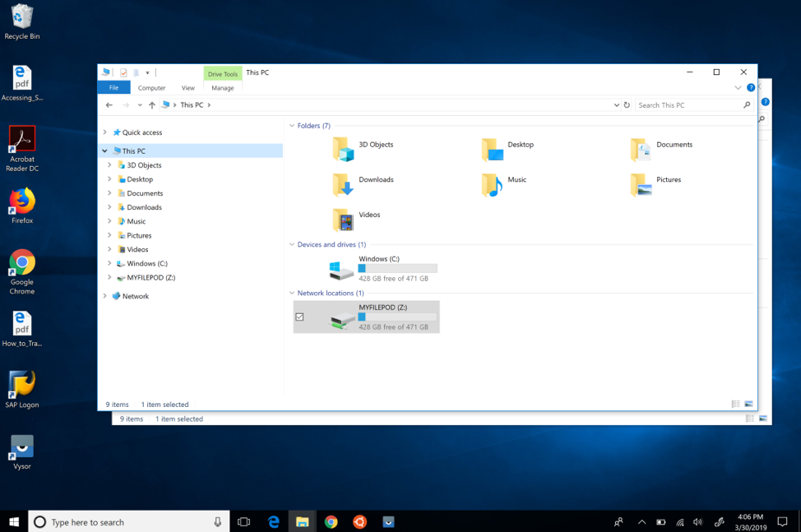Click the microphone icon in search box
801x532 pixels.
218,522
